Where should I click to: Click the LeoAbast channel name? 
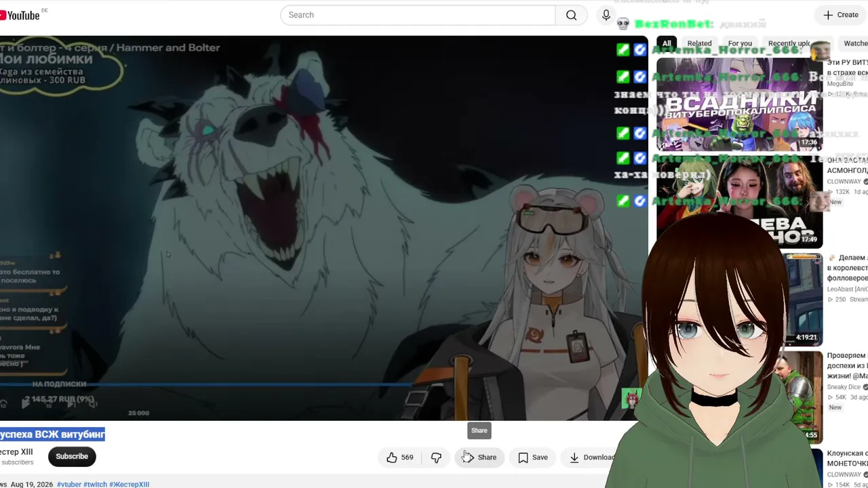tap(847, 289)
